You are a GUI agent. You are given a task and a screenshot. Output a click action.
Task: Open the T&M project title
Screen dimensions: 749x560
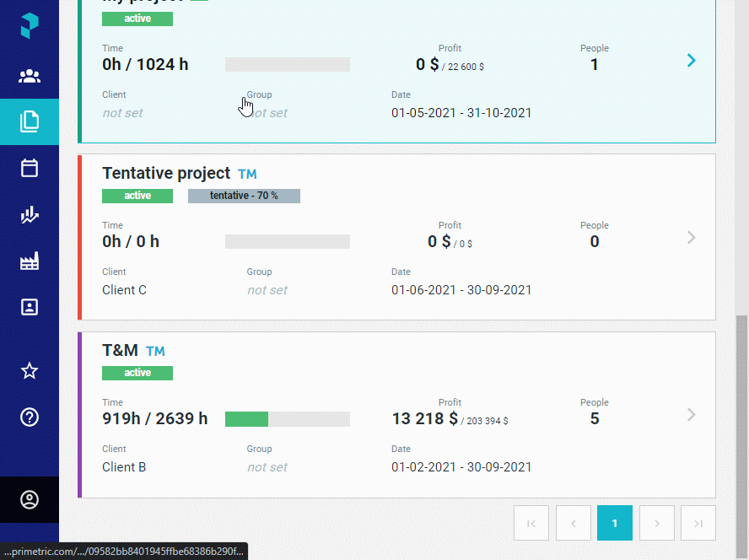[120, 350]
